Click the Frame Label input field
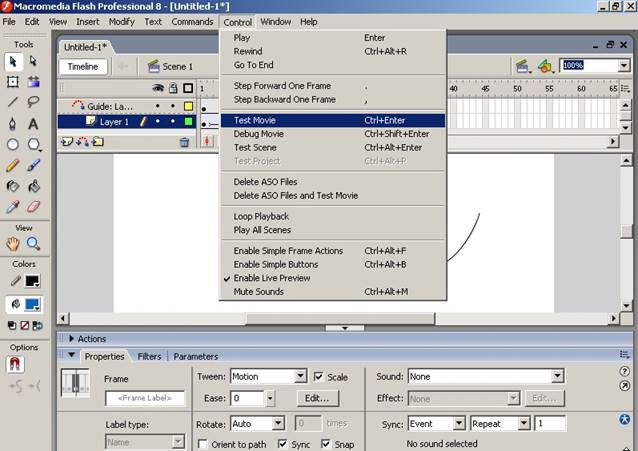The image size is (638, 451). pyautogui.click(x=145, y=398)
